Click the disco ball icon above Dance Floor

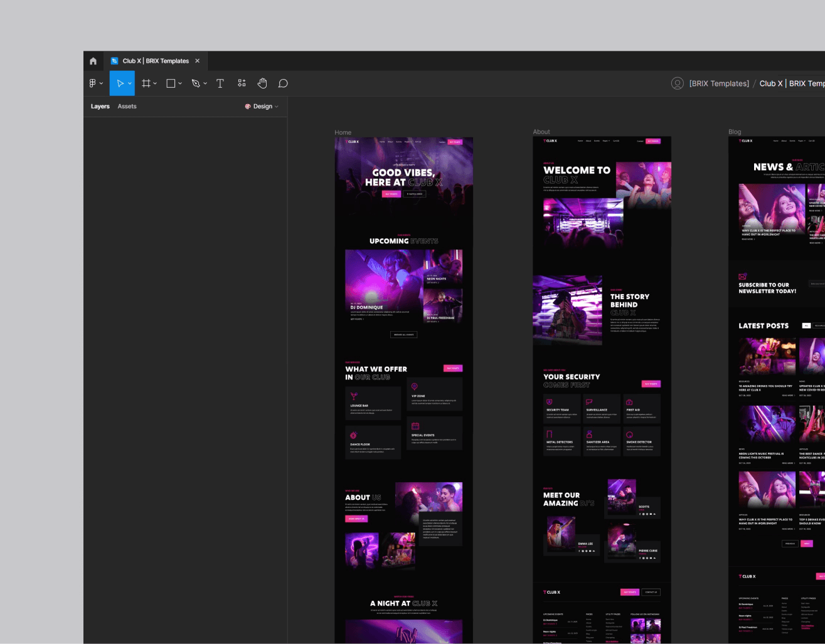click(x=353, y=435)
